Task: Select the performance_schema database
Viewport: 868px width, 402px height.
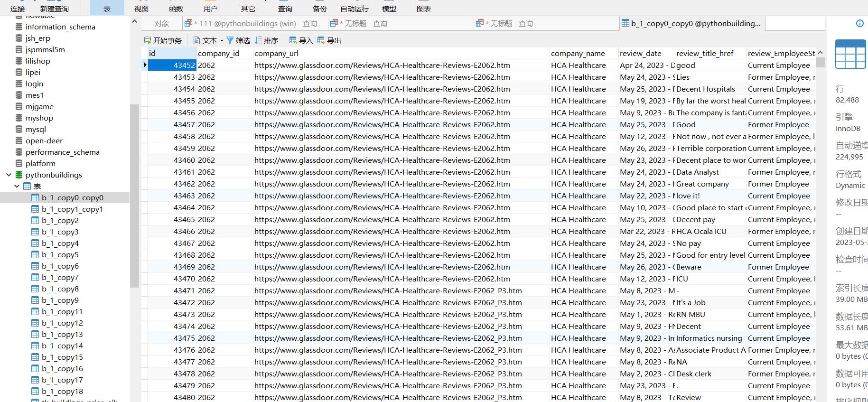Action: [x=63, y=152]
